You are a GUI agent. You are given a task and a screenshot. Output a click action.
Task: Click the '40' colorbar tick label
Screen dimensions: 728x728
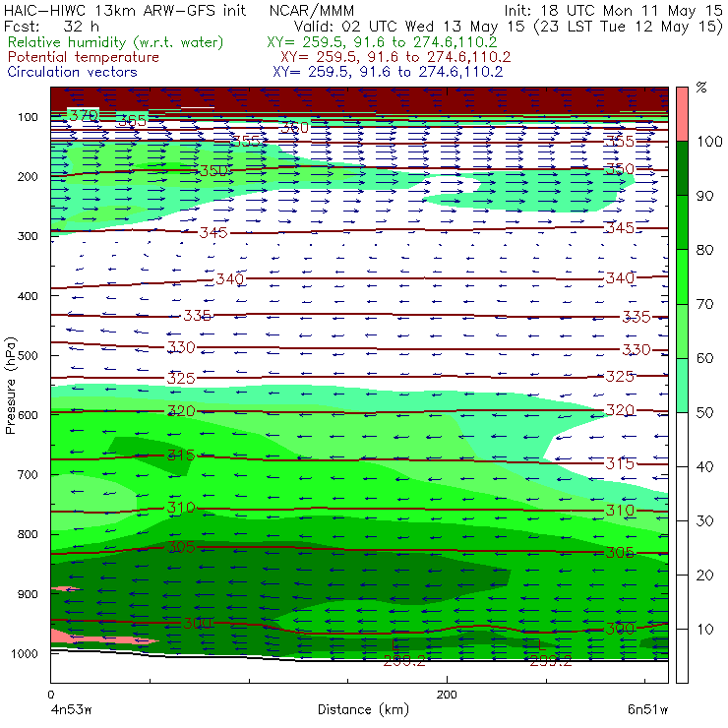(705, 466)
